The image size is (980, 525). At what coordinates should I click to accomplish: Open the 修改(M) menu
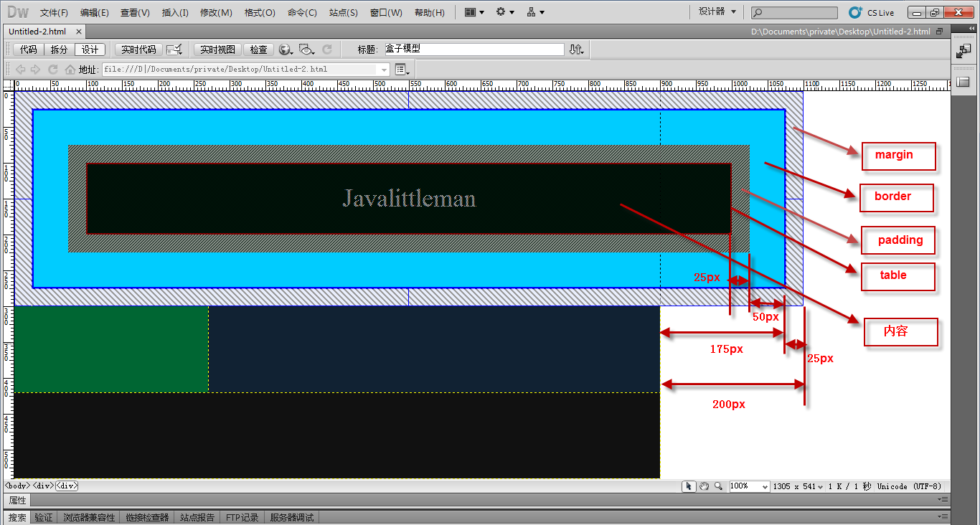click(216, 13)
